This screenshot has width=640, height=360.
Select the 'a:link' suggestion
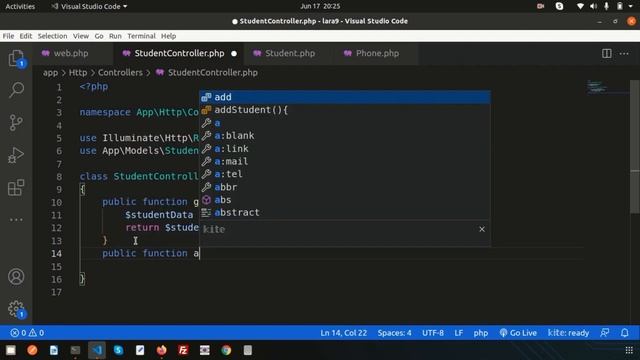click(x=345, y=149)
